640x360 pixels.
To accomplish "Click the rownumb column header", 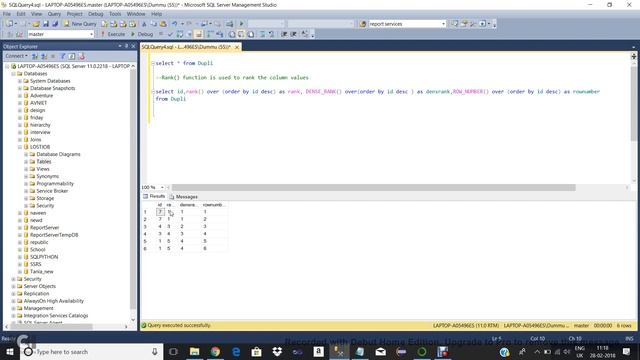I will (213, 205).
